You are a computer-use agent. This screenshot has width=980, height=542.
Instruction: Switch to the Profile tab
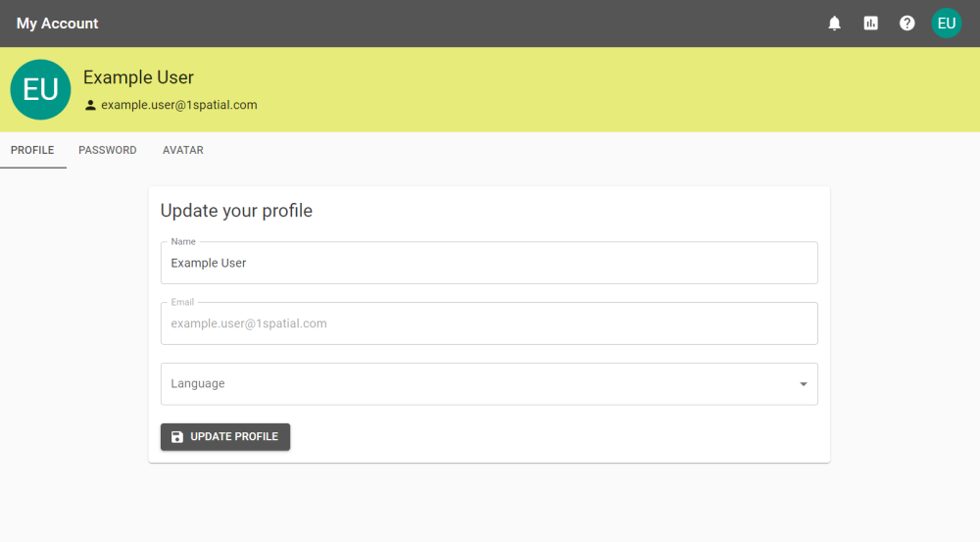[32, 150]
